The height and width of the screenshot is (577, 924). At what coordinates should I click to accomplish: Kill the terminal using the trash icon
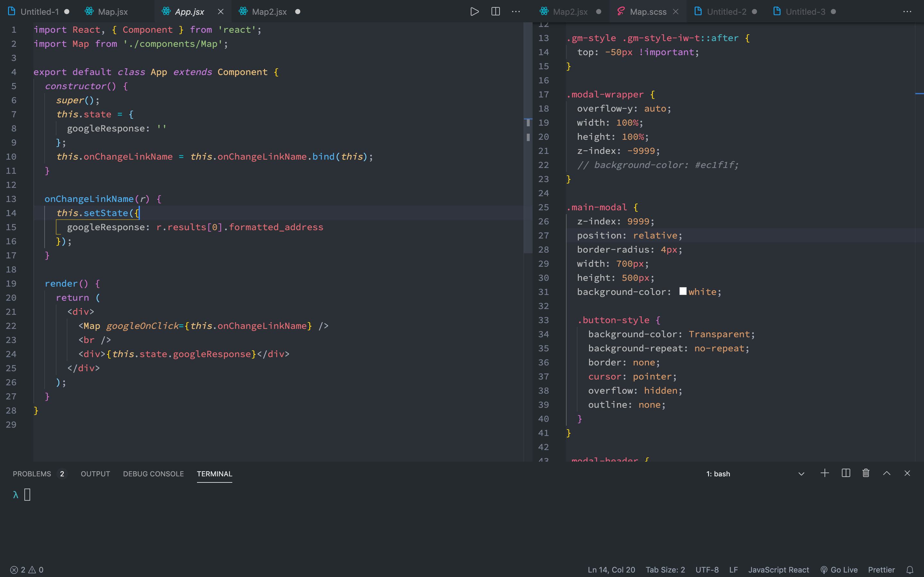pyautogui.click(x=865, y=473)
